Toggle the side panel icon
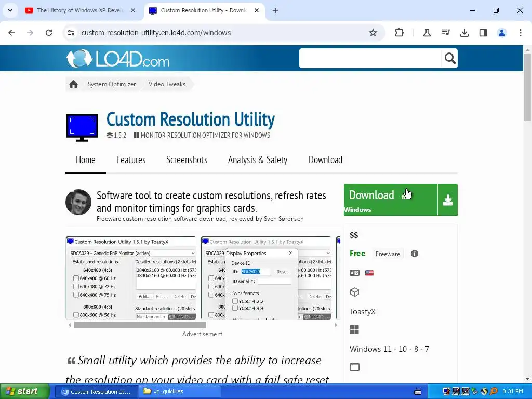Image resolution: width=532 pixels, height=399 pixels. [x=483, y=33]
